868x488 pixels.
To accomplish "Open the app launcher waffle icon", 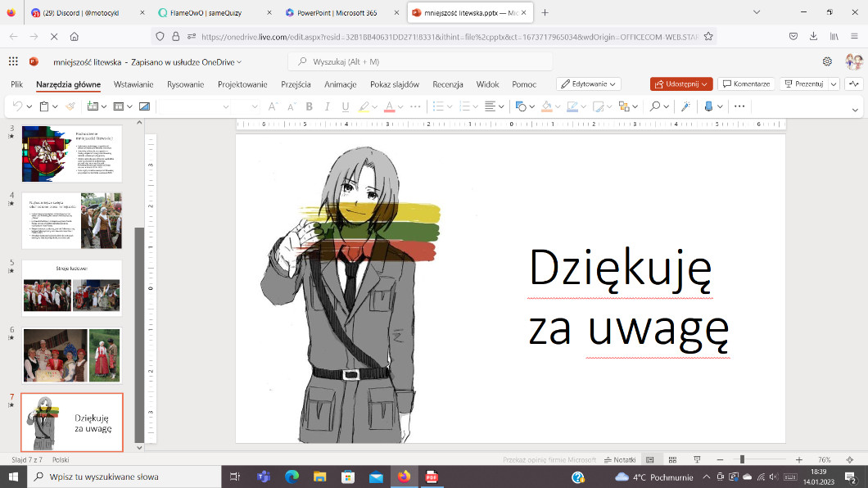I will tap(13, 61).
